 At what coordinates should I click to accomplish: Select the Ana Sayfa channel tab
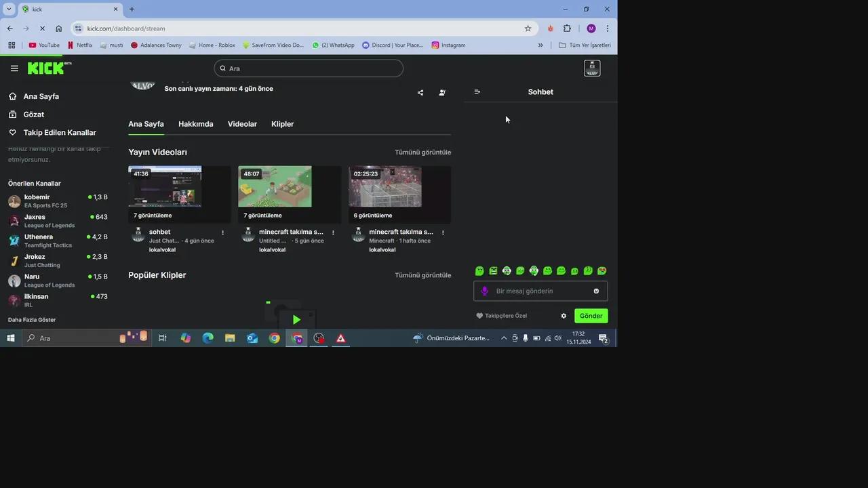[x=146, y=124]
